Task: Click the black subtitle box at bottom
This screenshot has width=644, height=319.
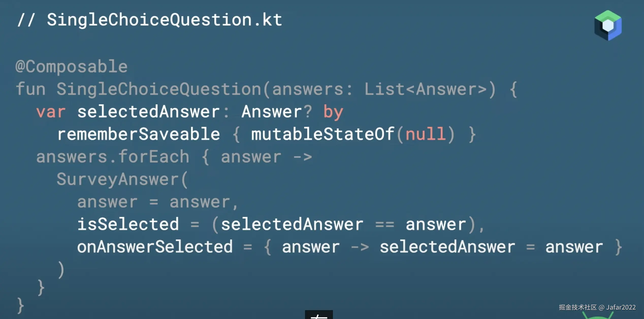Action: click(x=319, y=315)
